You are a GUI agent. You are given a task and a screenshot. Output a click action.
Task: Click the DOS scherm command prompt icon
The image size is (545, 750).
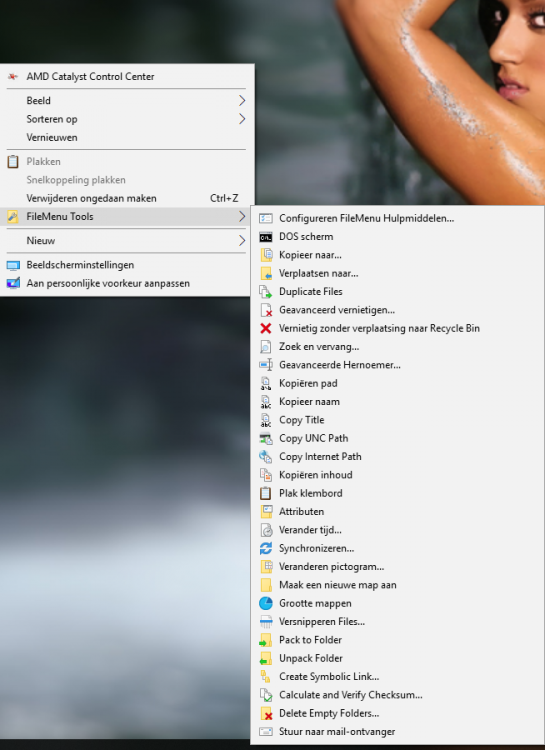click(266, 237)
